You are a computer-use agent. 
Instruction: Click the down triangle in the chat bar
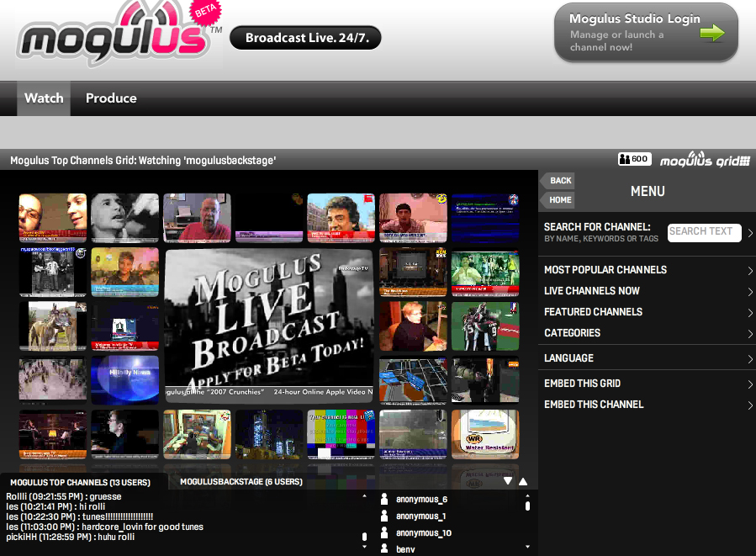click(x=508, y=482)
